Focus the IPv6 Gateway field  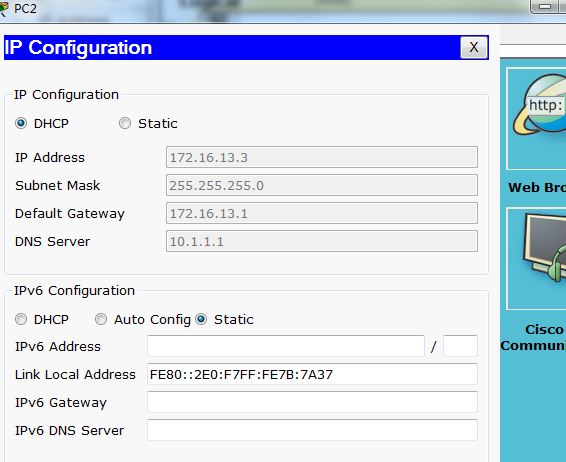click(x=312, y=402)
